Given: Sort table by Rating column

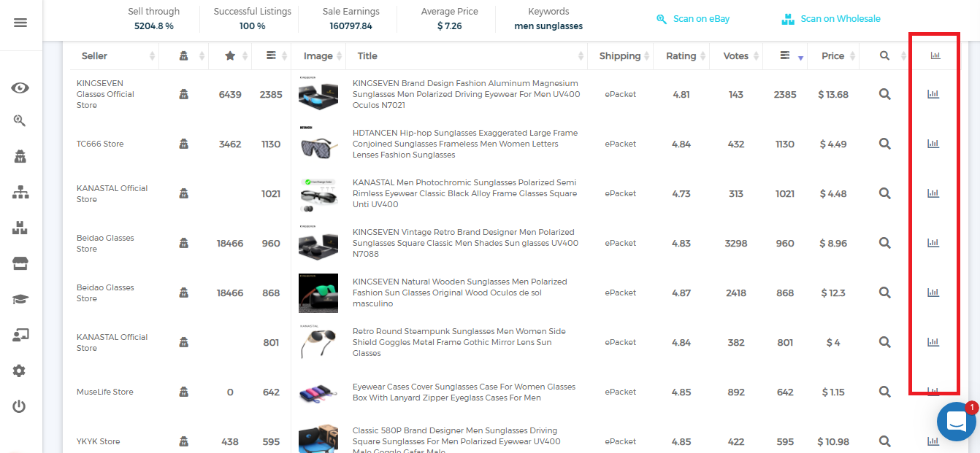Looking at the screenshot, I should [x=681, y=56].
